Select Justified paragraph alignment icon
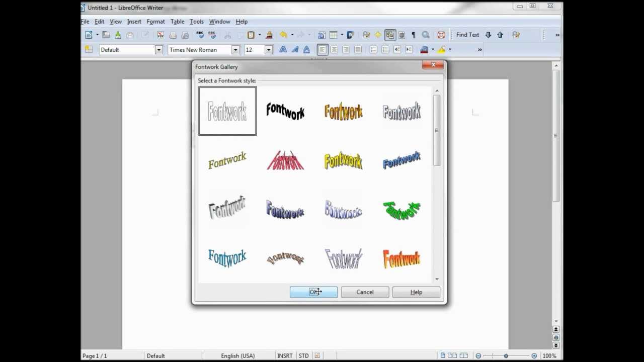The height and width of the screenshot is (362, 644). 358,49
